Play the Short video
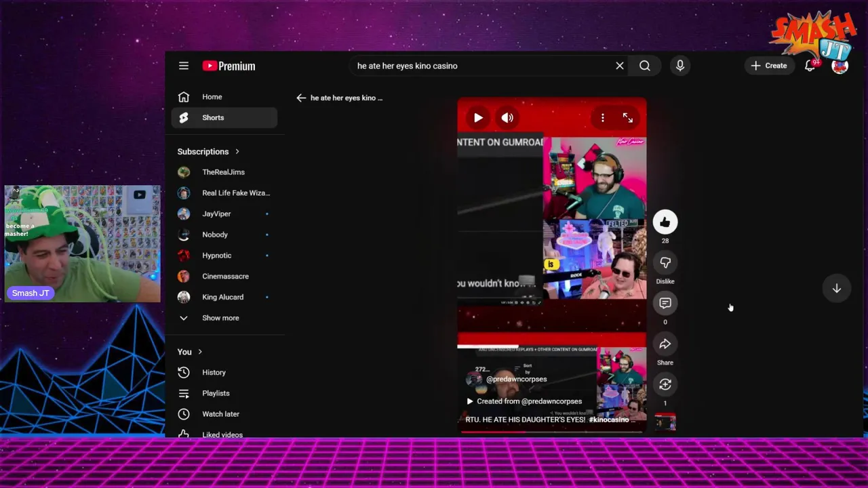The image size is (868, 488). pyautogui.click(x=478, y=118)
